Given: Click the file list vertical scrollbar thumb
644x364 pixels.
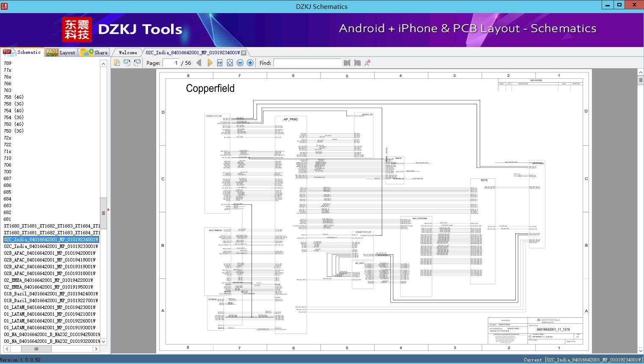Looking at the screenshot, I should tap(103, 213).
